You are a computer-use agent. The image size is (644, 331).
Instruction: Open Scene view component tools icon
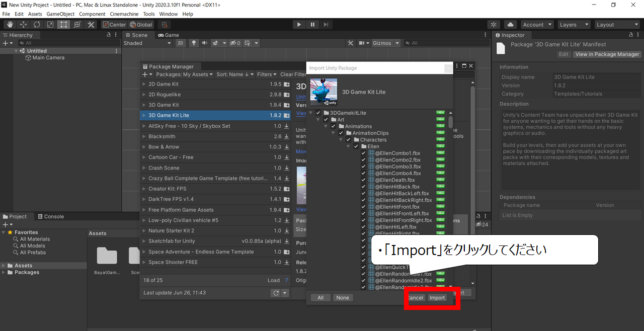(x=351, y=43)
